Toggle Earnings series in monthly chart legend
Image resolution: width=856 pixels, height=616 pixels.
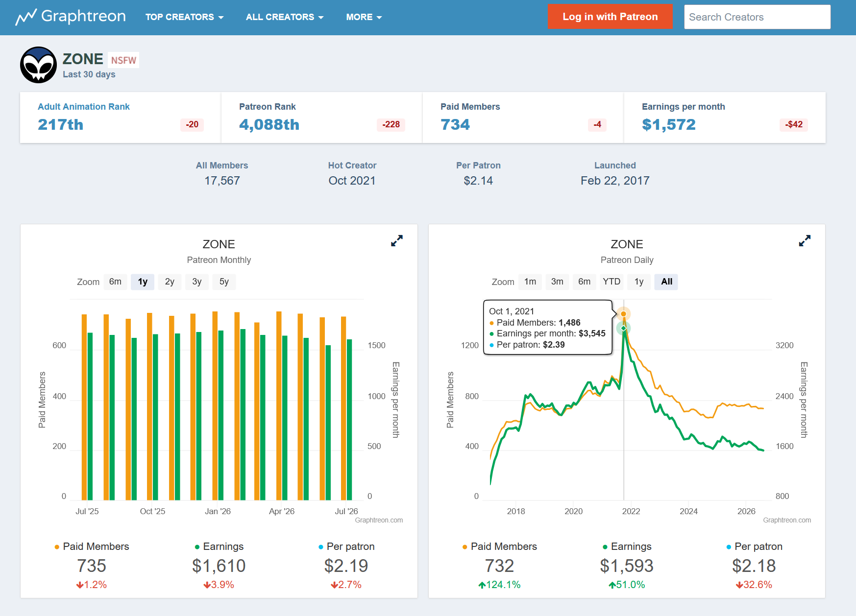[x=219, y=546]
